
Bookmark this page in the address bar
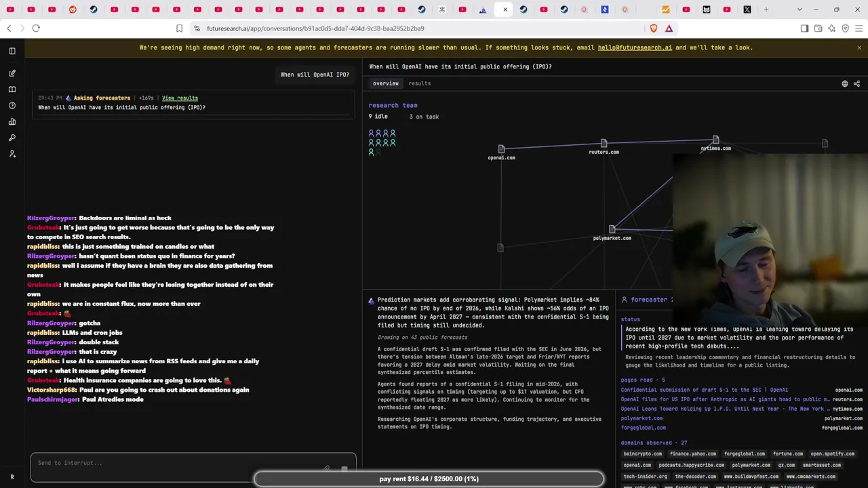179,28
